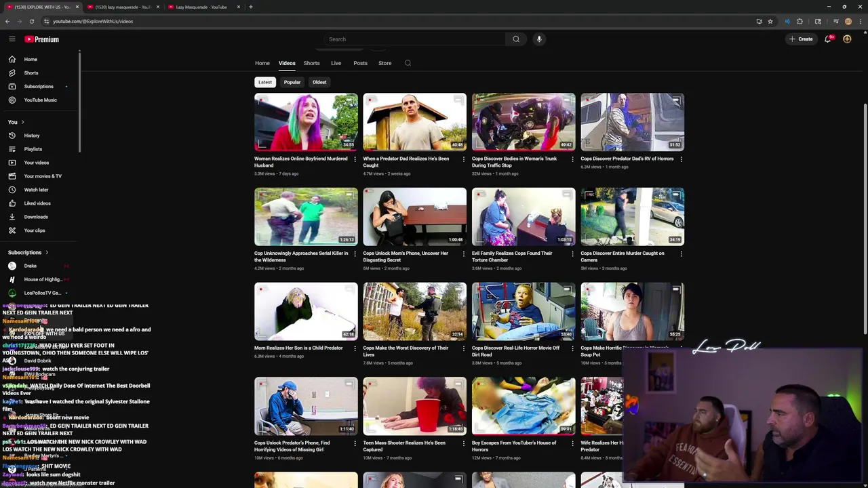
Task: Click the Home icon in sidebar
Action: point(12,59)
